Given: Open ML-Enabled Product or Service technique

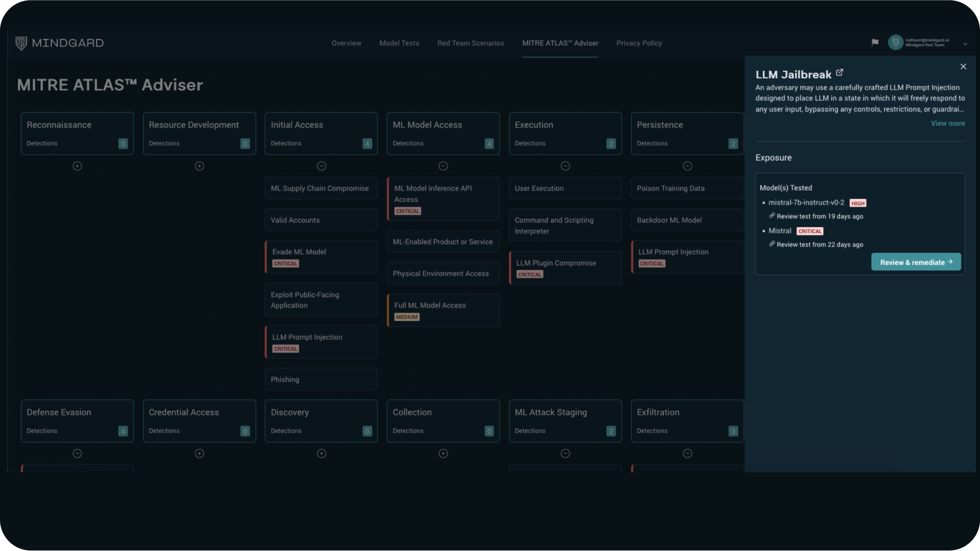Looking at the screenshot, I should coord(443,242).
